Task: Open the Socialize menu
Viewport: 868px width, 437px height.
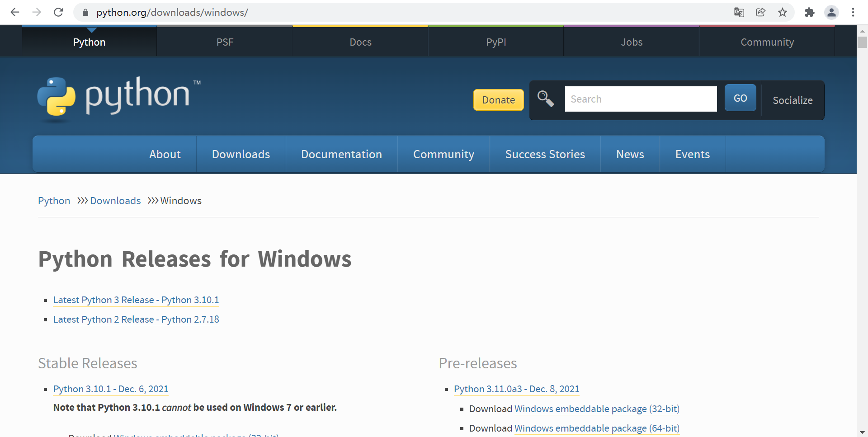Action: 793,100
